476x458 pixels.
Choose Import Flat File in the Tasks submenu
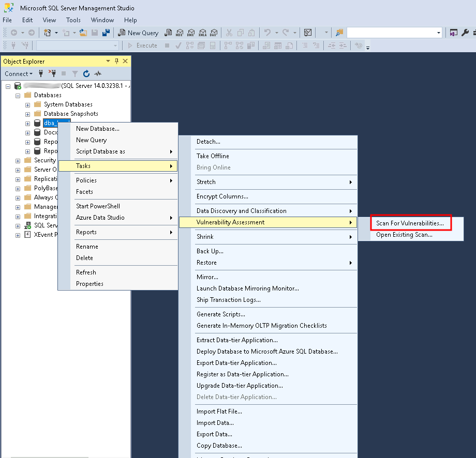(x=268, y=411)
